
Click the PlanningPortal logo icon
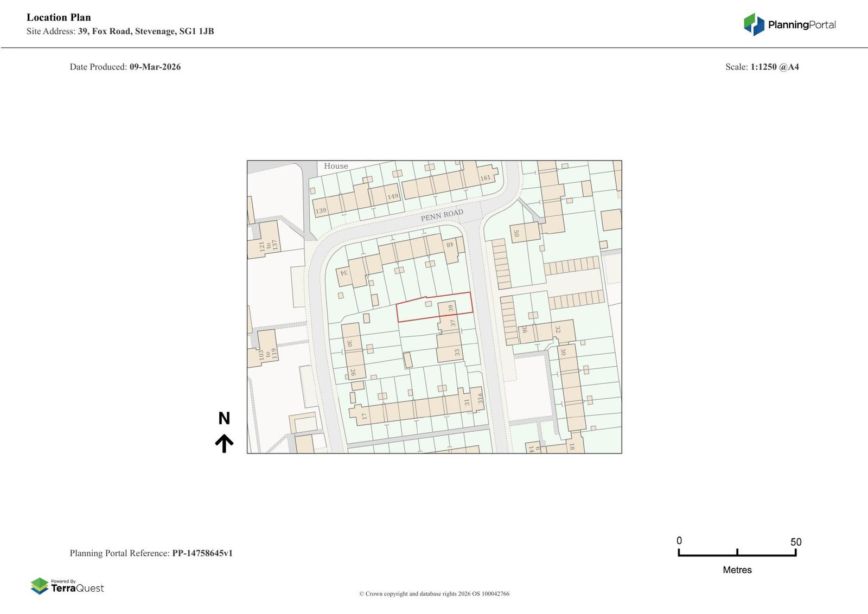click(x=754, y=24)
